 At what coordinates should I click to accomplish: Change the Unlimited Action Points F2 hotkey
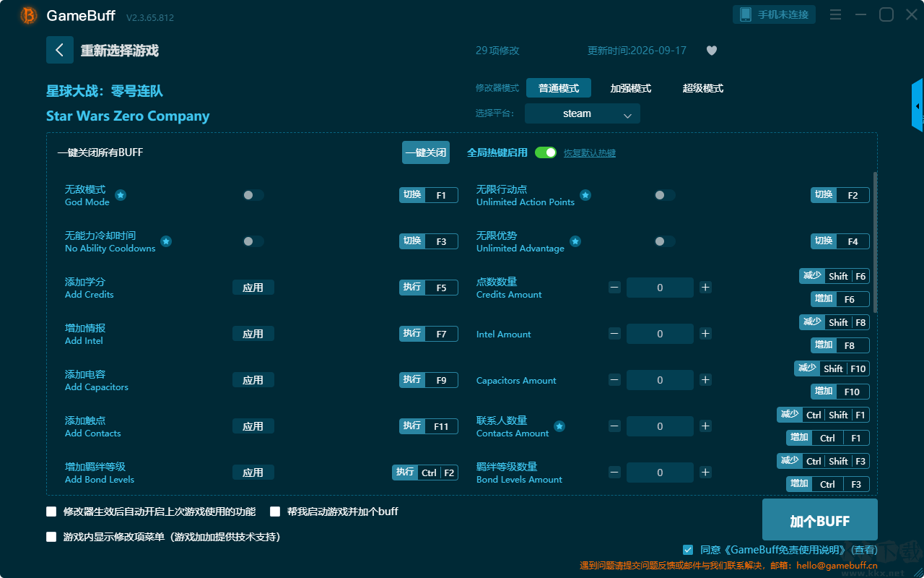[840, 195]
